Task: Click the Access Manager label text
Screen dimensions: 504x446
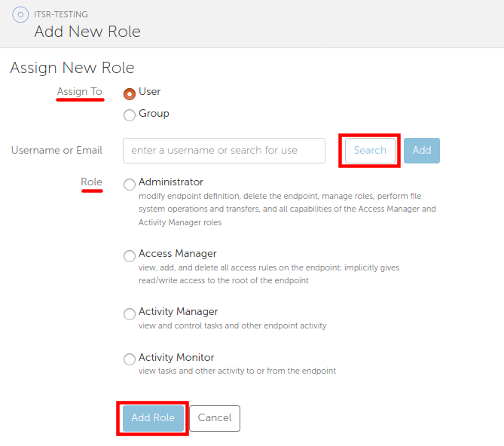Action: (x=178, y=254)
